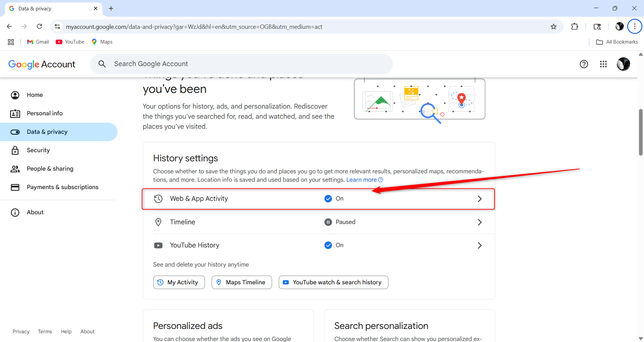644x342 pixels.
Task: Expand the YouTube History chevron
Action: click(480, 245)
